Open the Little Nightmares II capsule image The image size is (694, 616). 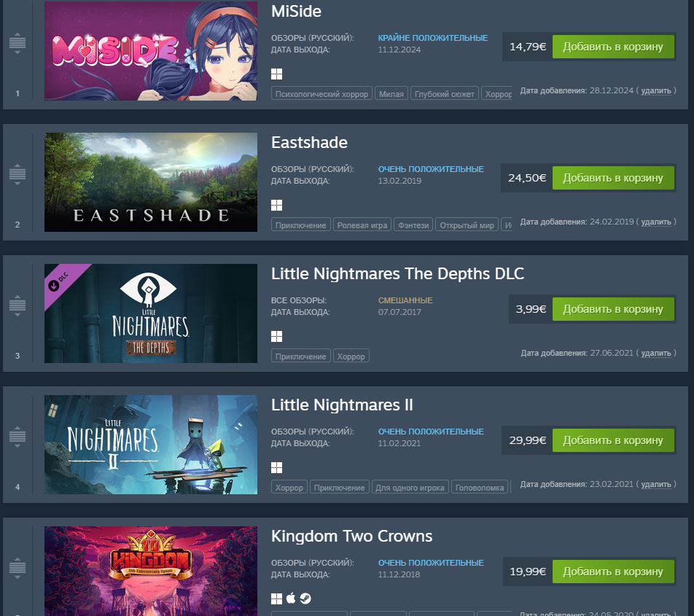point(150,445)
